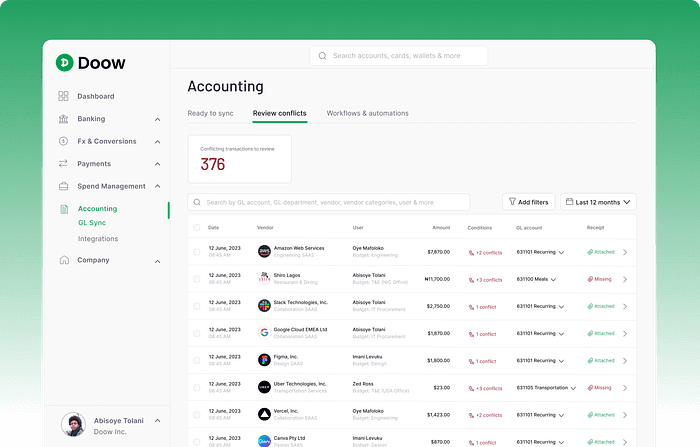Image resolution: width=700 pixels, height=447 pixels.
Task: Check the Google Cloud EMEA row checkbox
Action: 197,334
